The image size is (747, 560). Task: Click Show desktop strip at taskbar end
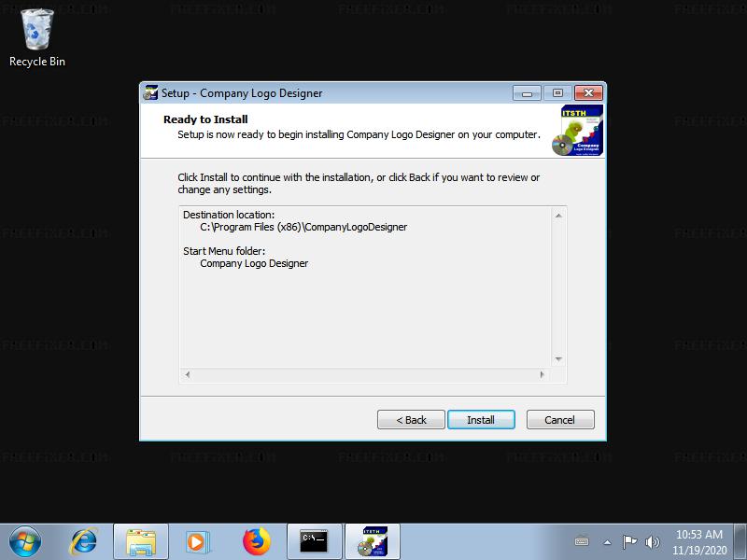[x=740, y=542]
